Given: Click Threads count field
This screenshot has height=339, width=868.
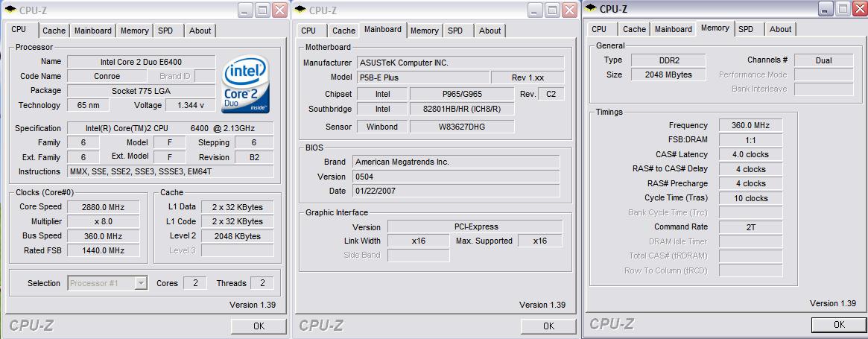Looking at the screenshot, I should click(x=262, y=283).
